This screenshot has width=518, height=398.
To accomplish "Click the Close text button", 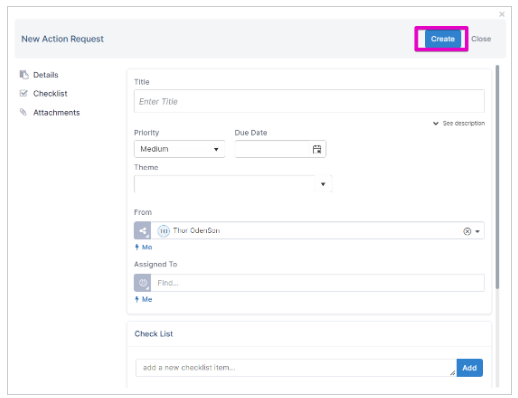I will 481,39.
